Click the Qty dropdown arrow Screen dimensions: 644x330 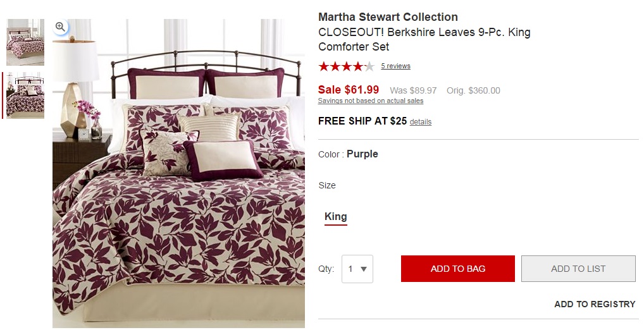click(364, 269)
